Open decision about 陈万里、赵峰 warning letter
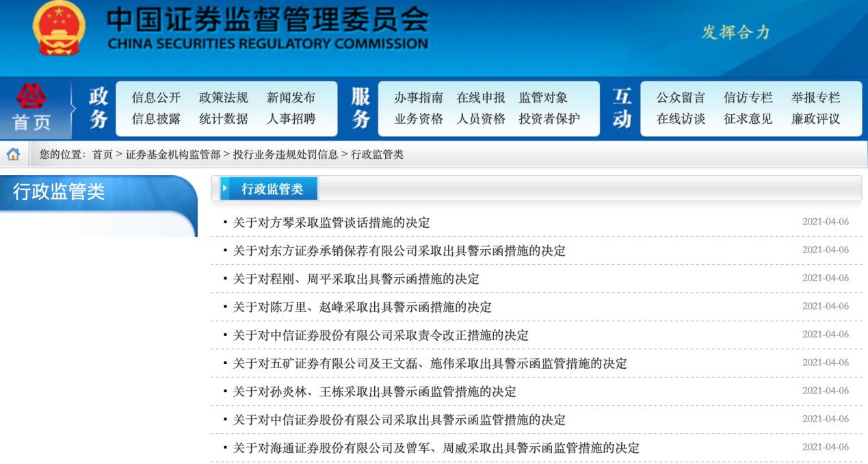868x464 pixels. point(362,307)
